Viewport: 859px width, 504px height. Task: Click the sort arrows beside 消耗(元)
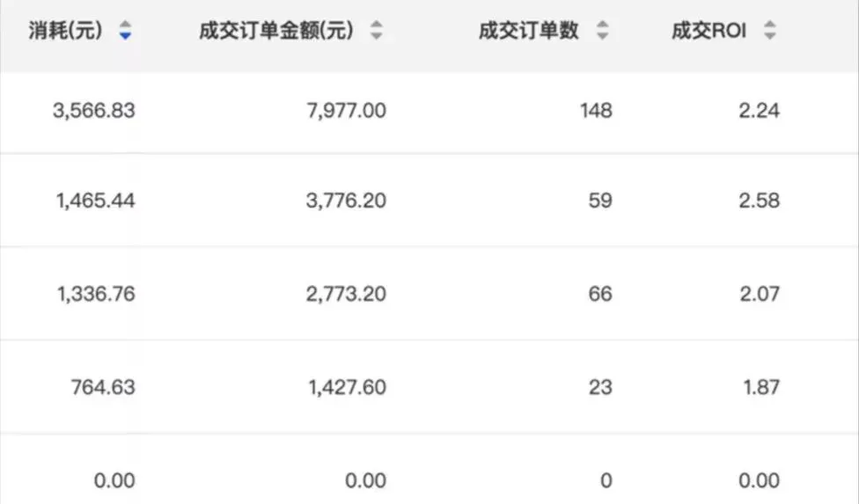click(x=125, y=32)
